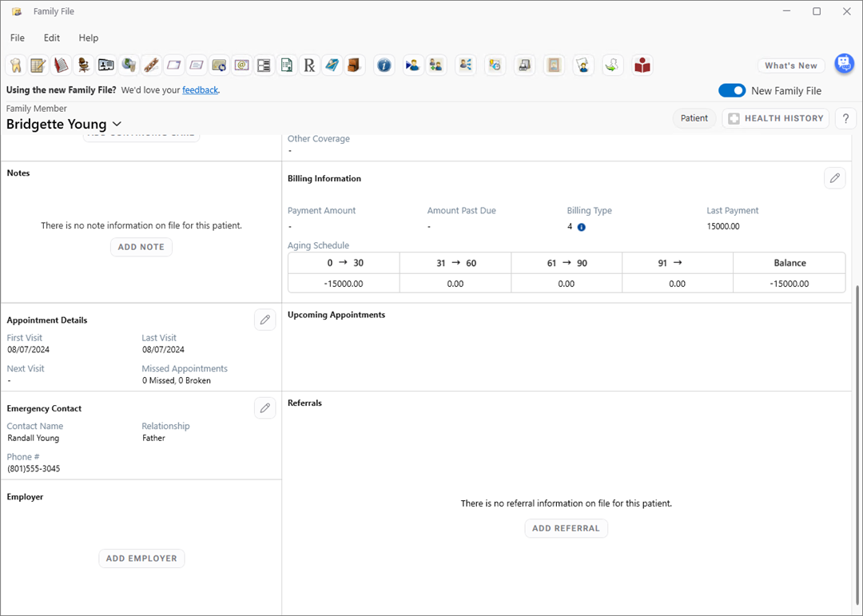Click the HEALTH HISTORY button
The image size is (863, 616).
pyautogui.click(x=775, y=118)
